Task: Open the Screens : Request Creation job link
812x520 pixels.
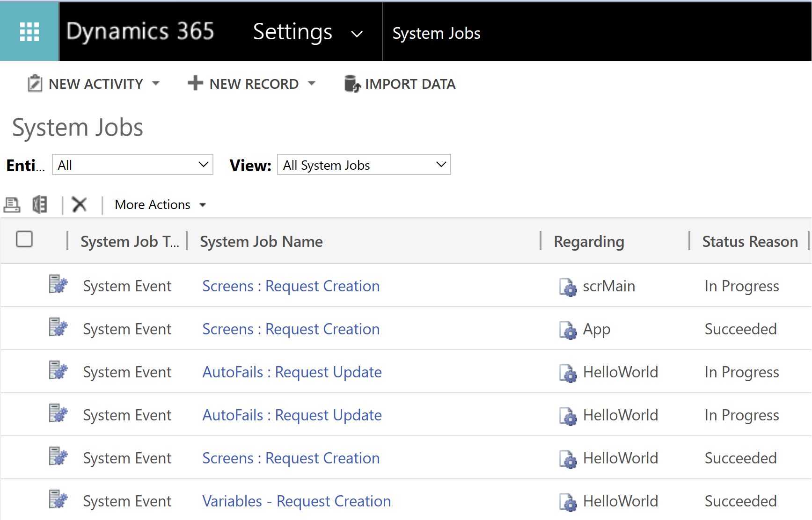Action: tap(290, 286)
